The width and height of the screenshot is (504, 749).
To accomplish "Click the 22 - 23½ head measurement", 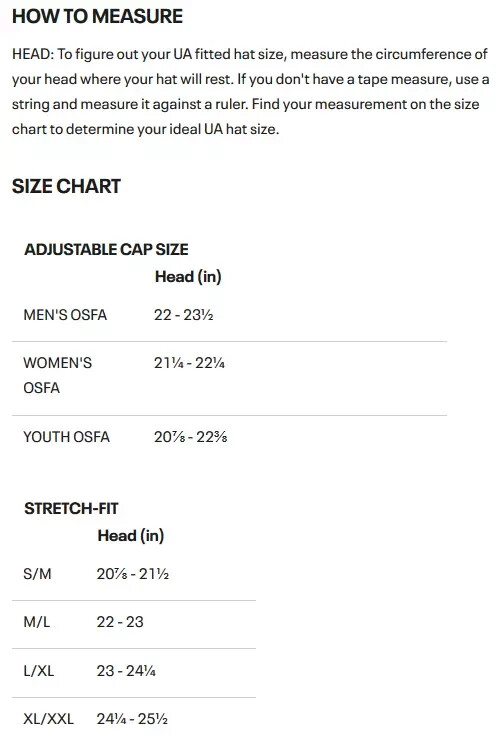I will (183, 315).
